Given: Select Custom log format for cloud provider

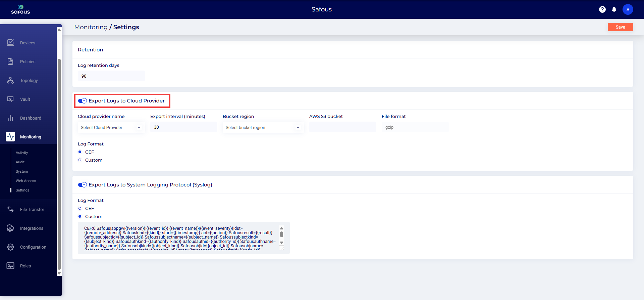Looking at the screenshot, I should click(x=80, y=160).
